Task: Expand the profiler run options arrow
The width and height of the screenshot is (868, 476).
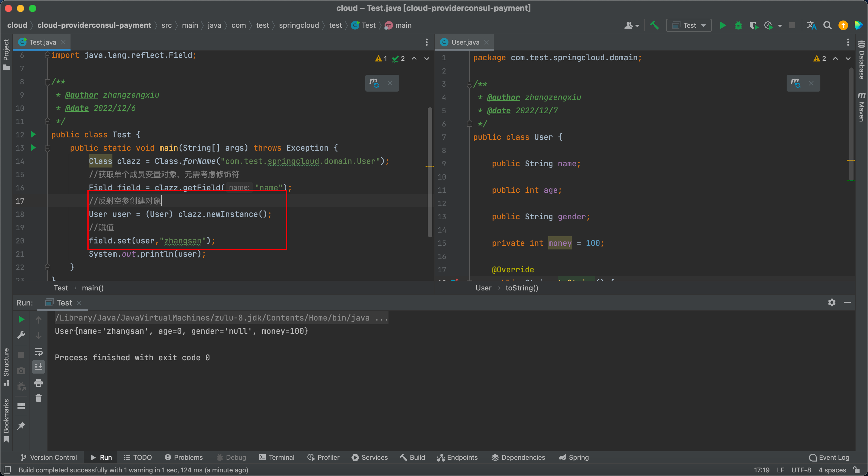Action: (780, 26)
